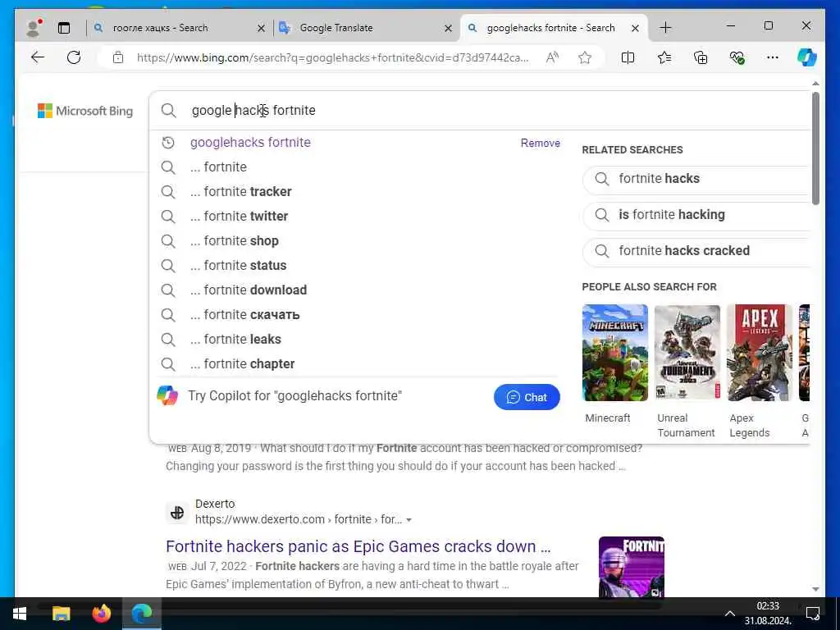Viewport: 840px width, 630px height.
Task: Open a new tab with plus button
Action: pos(665,28)
